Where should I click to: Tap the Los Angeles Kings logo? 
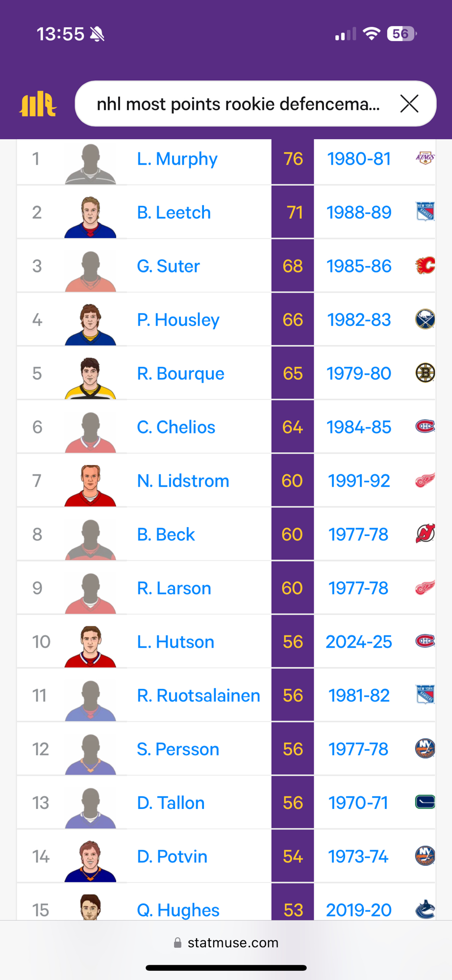pos(425,158)
